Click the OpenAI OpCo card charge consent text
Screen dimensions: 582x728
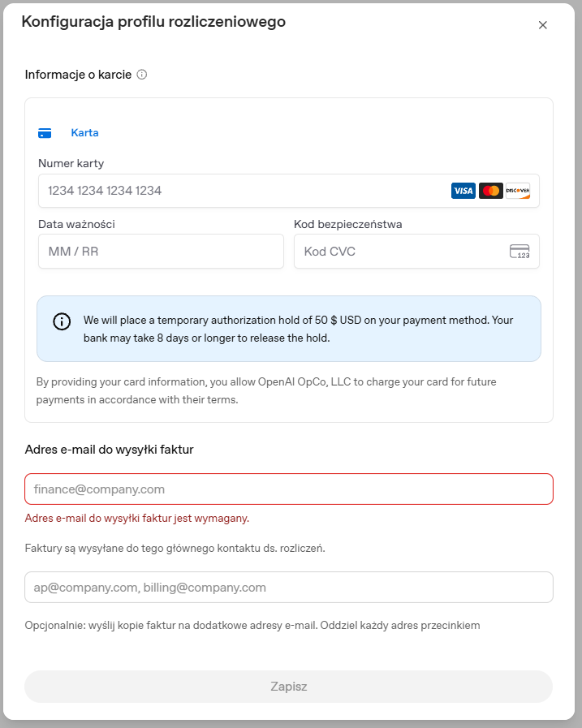tap(266, 390)
